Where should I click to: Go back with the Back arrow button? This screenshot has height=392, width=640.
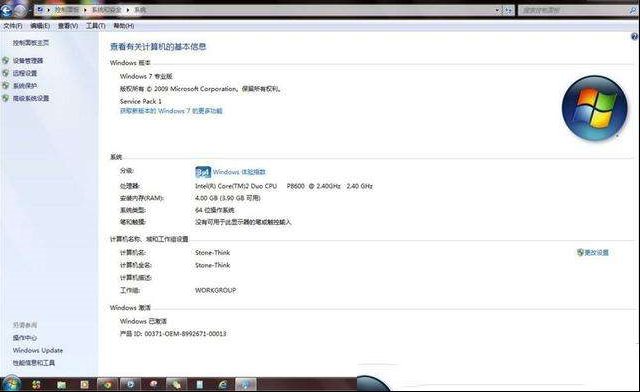(6, 11)
